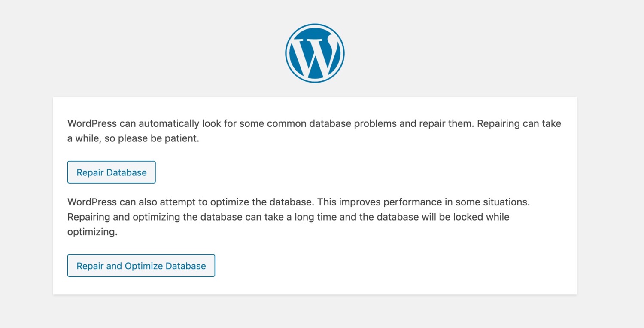Click the optimization warning text
Screen dimensions: 644x328
(x=298, y=217)
